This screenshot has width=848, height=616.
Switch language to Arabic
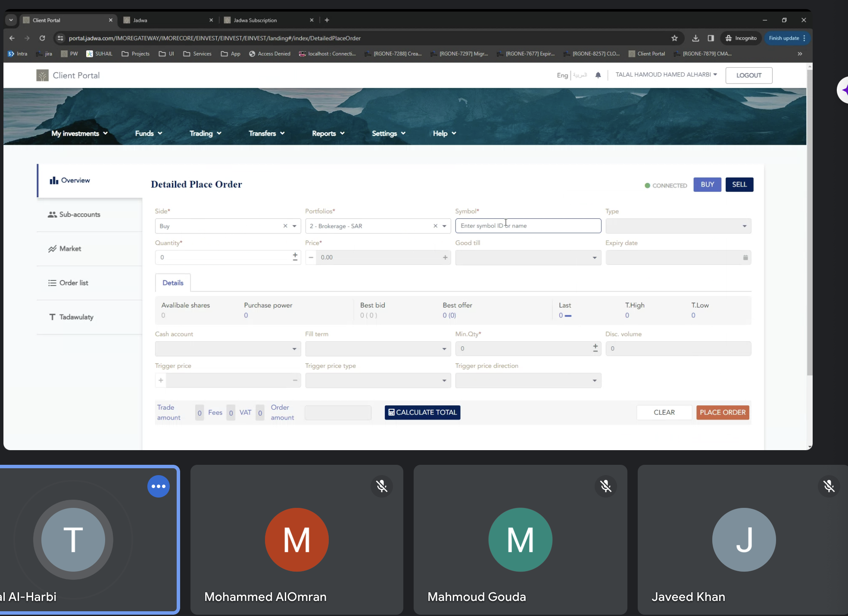(580, 75)
